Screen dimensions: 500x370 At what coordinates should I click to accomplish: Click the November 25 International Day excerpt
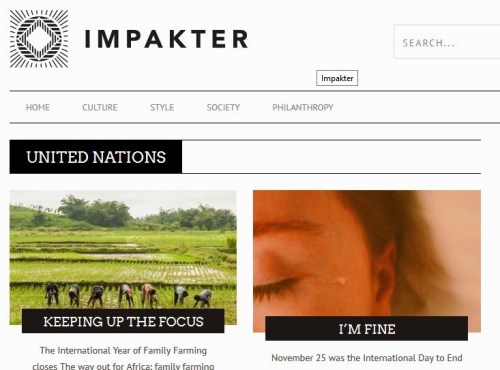367,358
